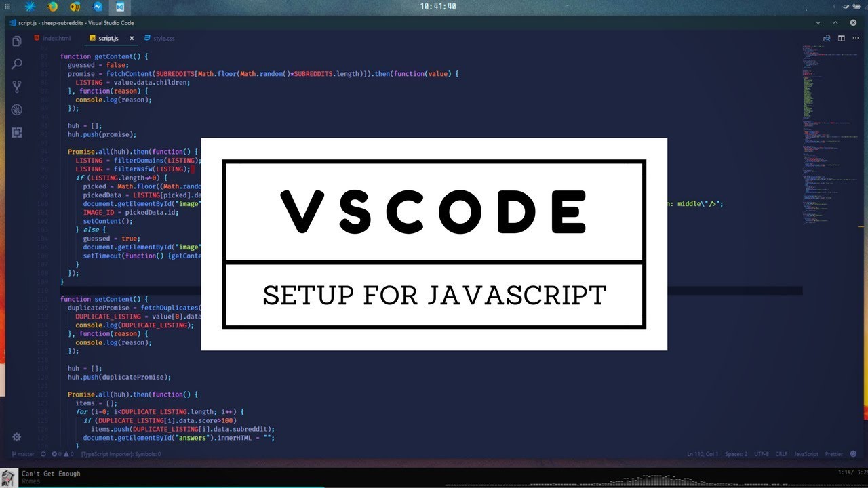The image size is (868, 488).
Task: Click the line 'huh.push(promise);'
Action: pyautogui.click(x=102, y=134)
